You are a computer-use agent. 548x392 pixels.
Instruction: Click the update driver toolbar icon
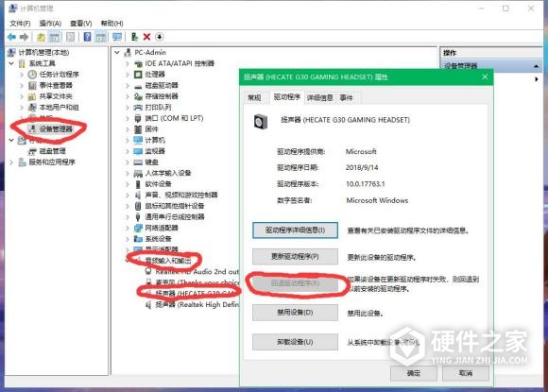[134, 37]
